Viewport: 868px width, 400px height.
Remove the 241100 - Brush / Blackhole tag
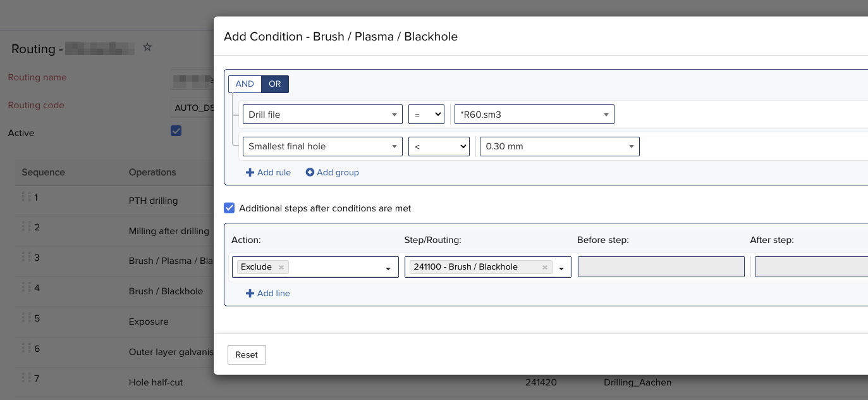(x=544, y=266)
